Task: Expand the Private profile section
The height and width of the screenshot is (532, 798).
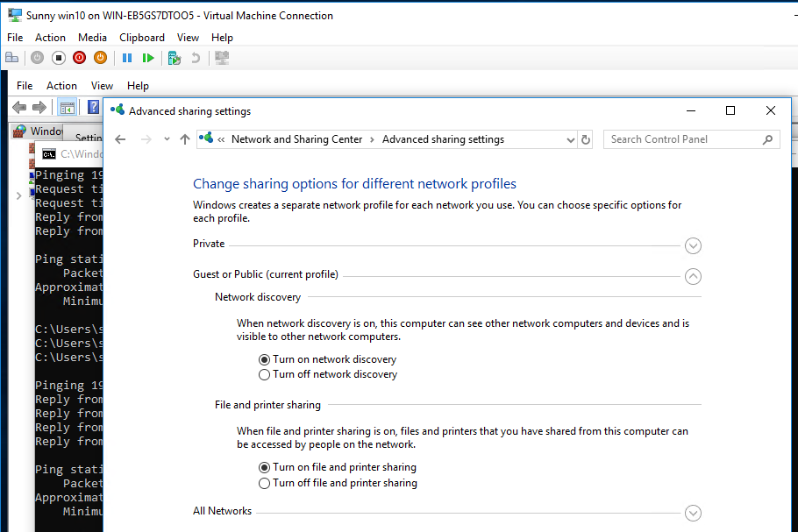Action: 693,245
